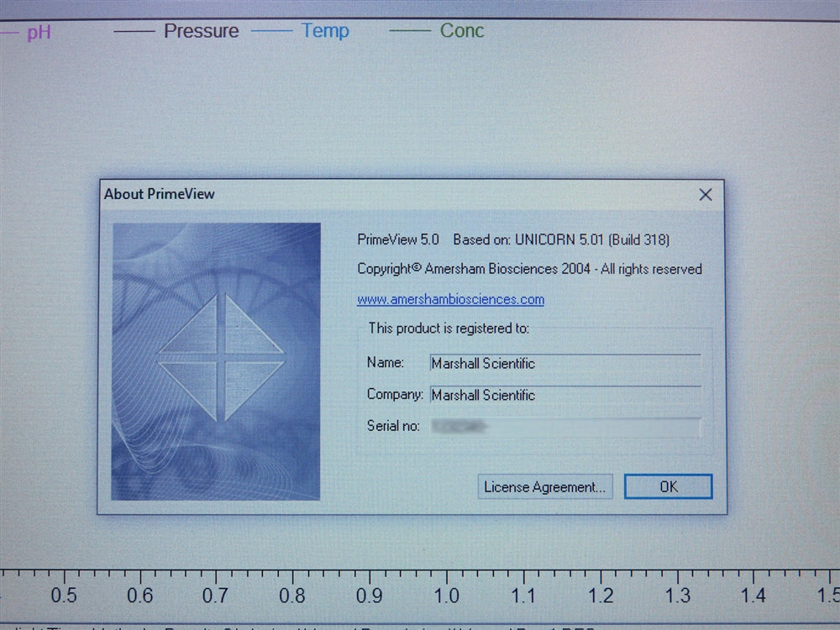Screen dimensions: 840x630
Task: Click the PrimeView logo image
Action: coord(216,361)
